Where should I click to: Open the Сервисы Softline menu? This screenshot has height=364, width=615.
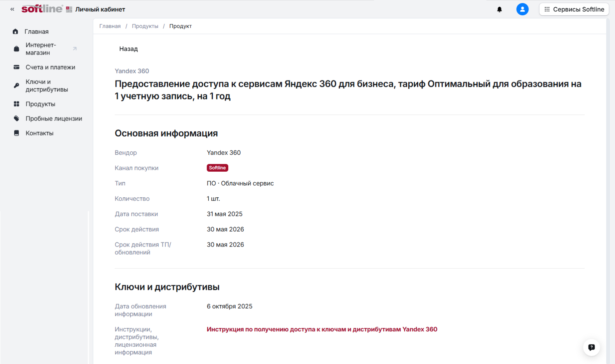tap(574, 9)
